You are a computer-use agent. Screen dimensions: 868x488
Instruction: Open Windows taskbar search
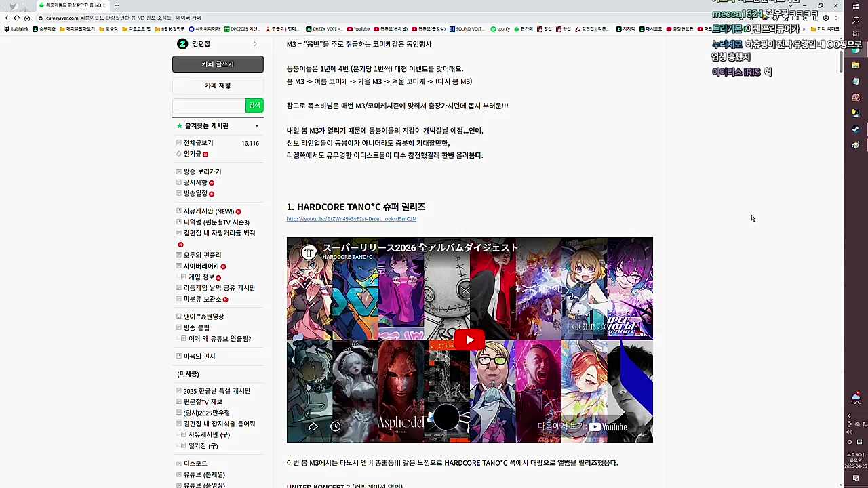tap(856, 20)
